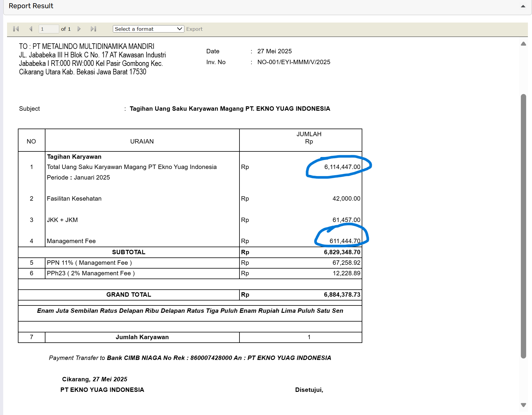Click the date value 27 Mei 2025
Image resolution: width=532 pixels, height=415 pixels.
(275, 51)
